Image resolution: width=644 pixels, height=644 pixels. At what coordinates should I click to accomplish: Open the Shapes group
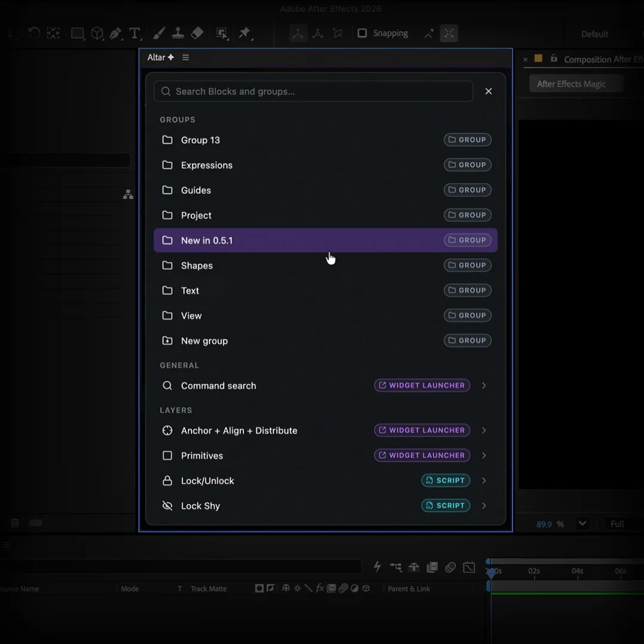(326, 265)
